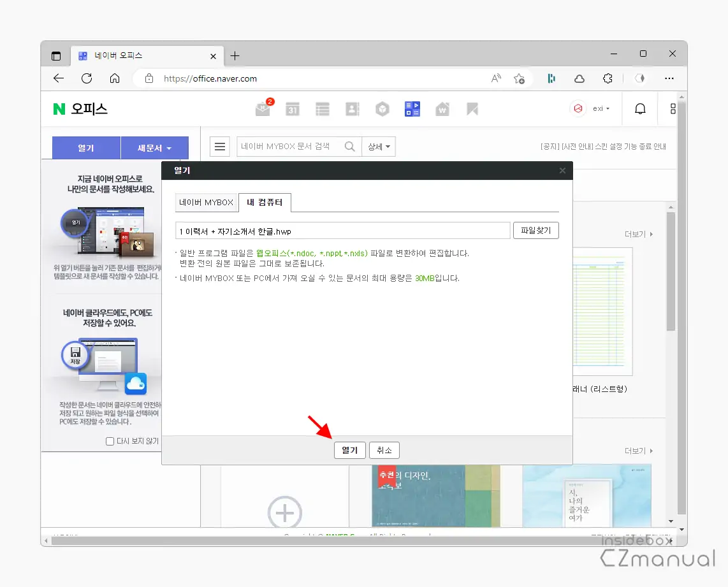Open the 공지 스킨 설정 notice link
728x587 pixels.
pos(603,147)
